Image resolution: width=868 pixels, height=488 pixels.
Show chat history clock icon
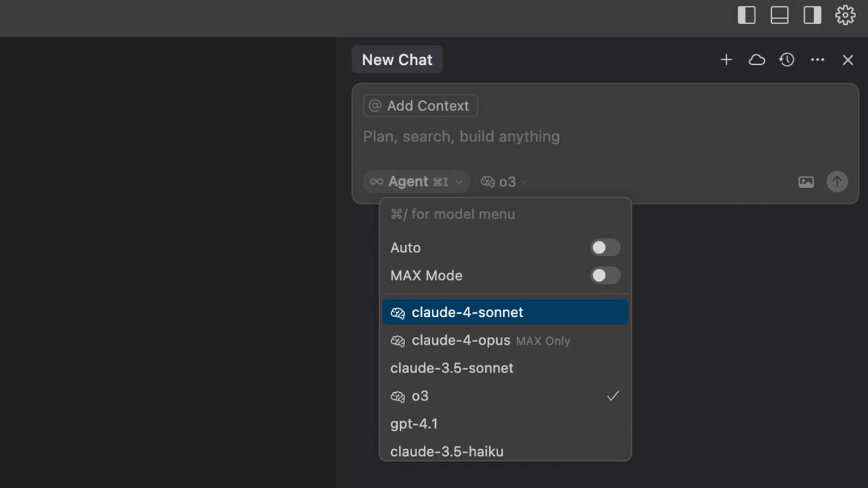(x=787, y=60)
